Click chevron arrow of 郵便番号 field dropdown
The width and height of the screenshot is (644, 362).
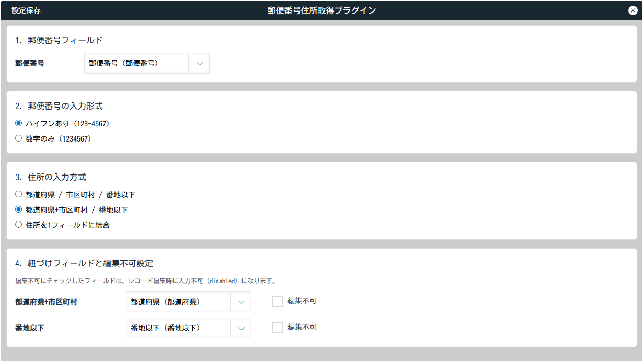[199, 63]
